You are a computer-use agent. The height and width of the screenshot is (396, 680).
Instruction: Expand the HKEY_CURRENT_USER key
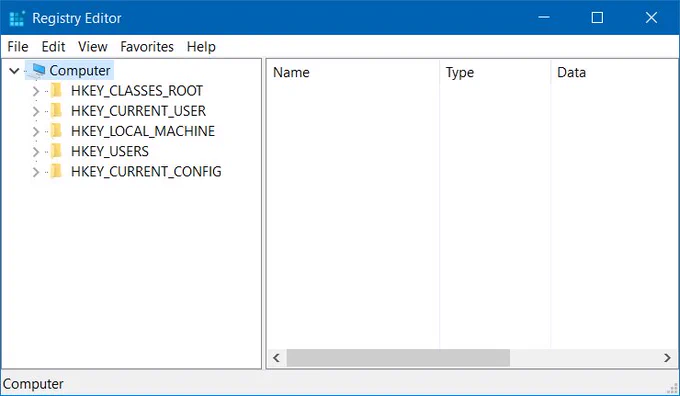click(x=36, y=111)
